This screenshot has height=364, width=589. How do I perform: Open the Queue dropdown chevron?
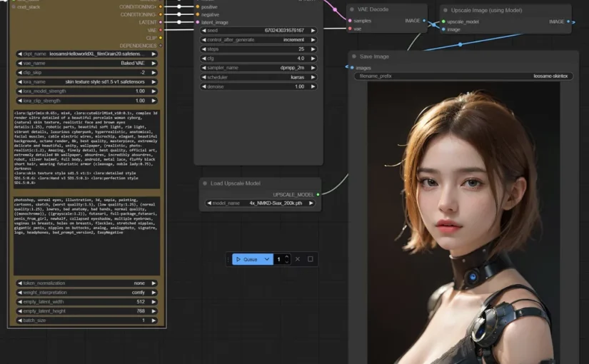pyautogui.click(x=267, y=259)
